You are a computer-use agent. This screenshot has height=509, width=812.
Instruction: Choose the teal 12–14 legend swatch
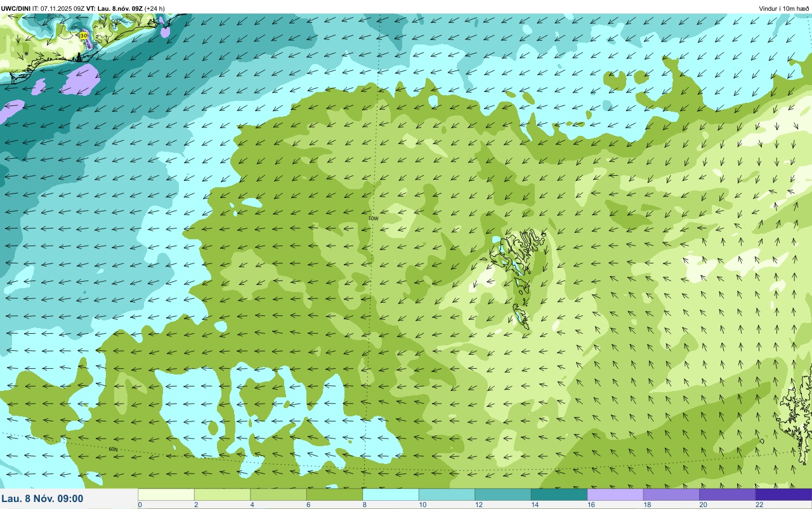503,494
